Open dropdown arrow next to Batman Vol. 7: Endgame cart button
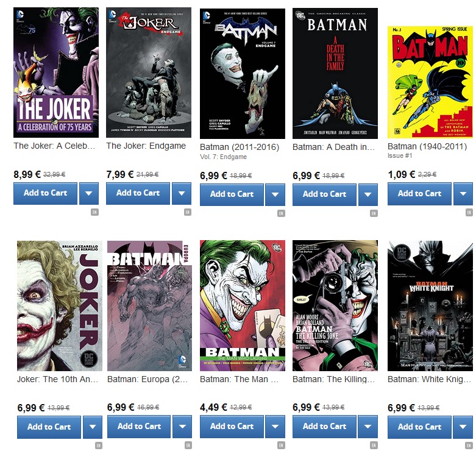476x451 pixels. pyautogui.click(x=275, y=194)
